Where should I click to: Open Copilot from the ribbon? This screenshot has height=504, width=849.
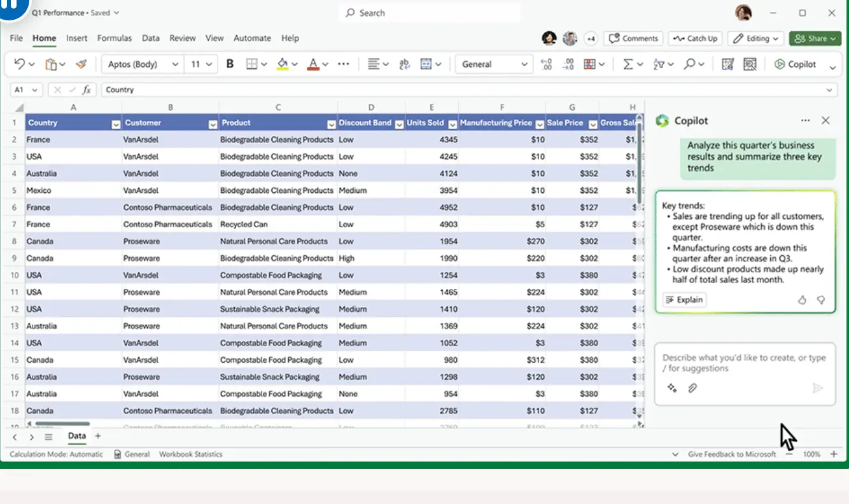click(795, 64)
